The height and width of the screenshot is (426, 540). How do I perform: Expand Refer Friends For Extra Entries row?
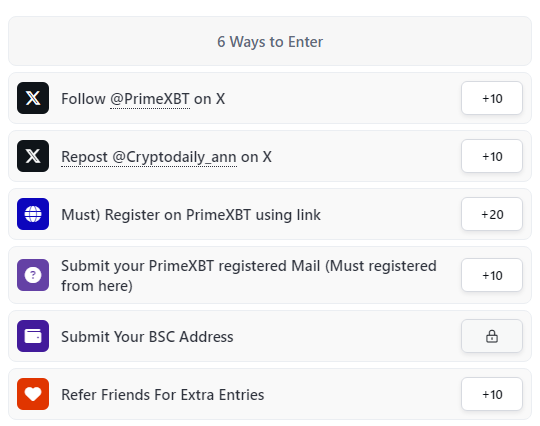(x=270, y=394)
